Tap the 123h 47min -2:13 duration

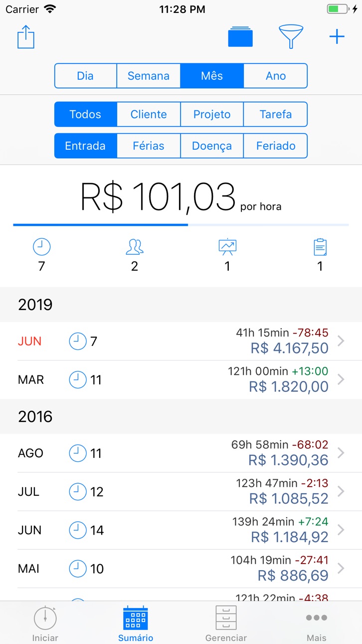[282, 483]
